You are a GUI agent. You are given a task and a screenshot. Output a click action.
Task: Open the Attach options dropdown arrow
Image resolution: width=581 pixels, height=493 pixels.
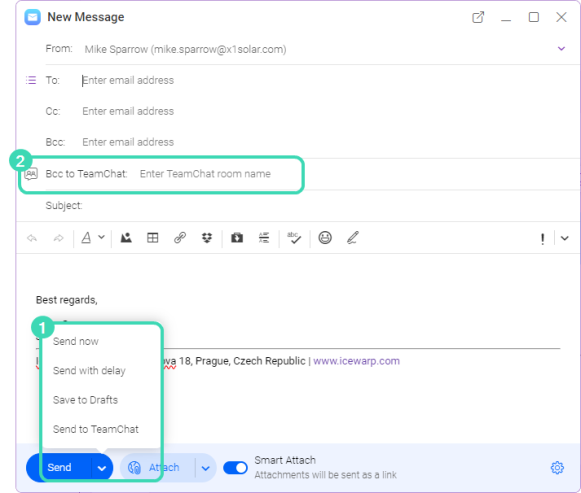click(x=206, y=468)
